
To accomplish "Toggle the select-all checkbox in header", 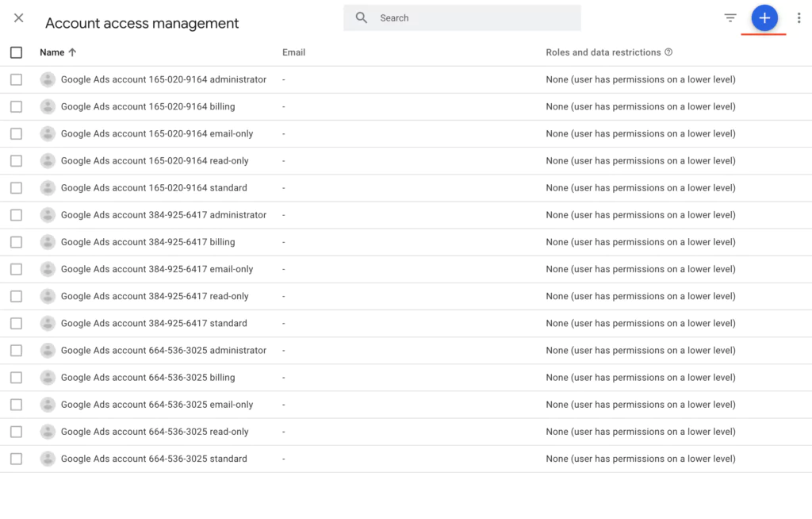I will pos(17,52).
